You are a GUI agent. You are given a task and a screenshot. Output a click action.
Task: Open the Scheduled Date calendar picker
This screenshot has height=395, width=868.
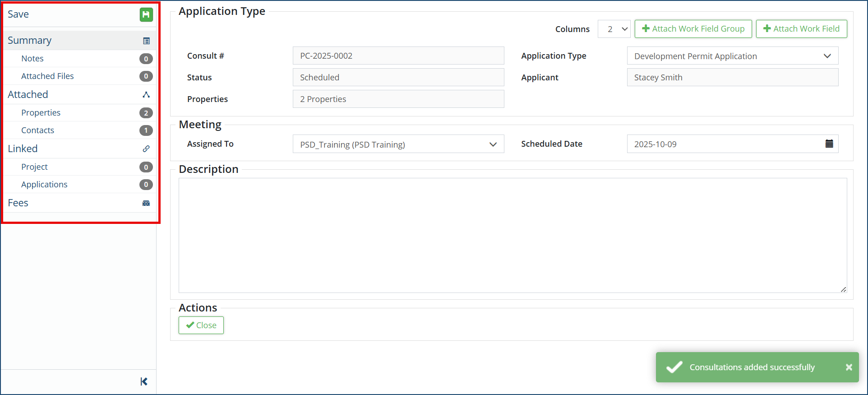tap(829, 144)
